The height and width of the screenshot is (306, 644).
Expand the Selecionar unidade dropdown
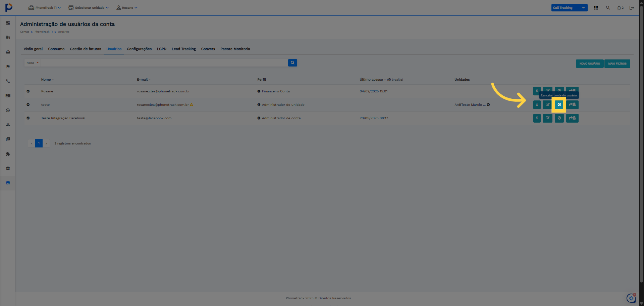coord(89,8)
